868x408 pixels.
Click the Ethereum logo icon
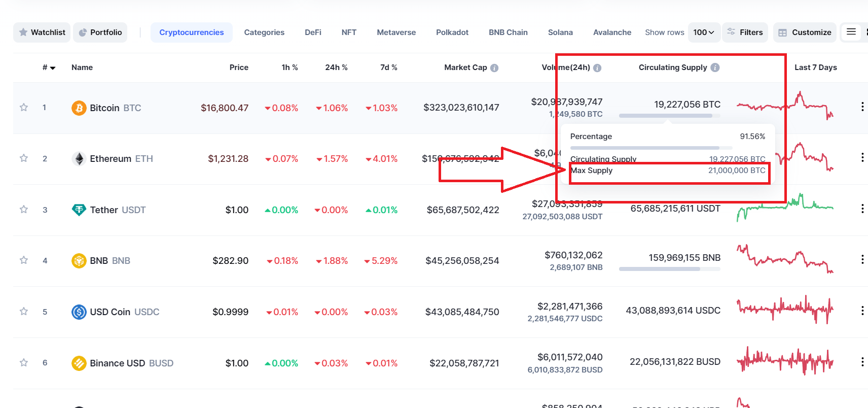click(x=79, y=159)
